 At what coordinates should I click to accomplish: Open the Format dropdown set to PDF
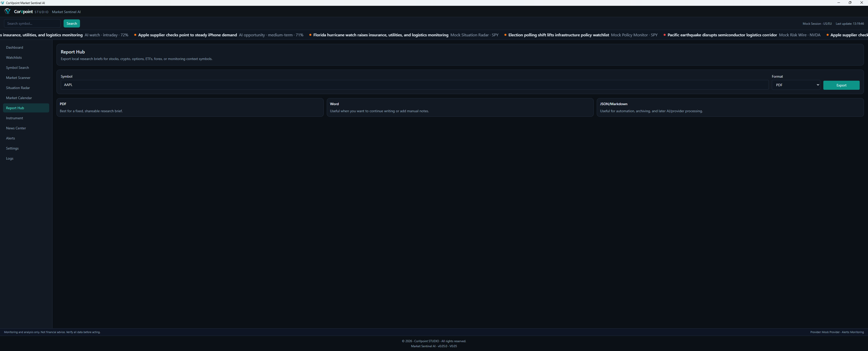pos(796,85)
